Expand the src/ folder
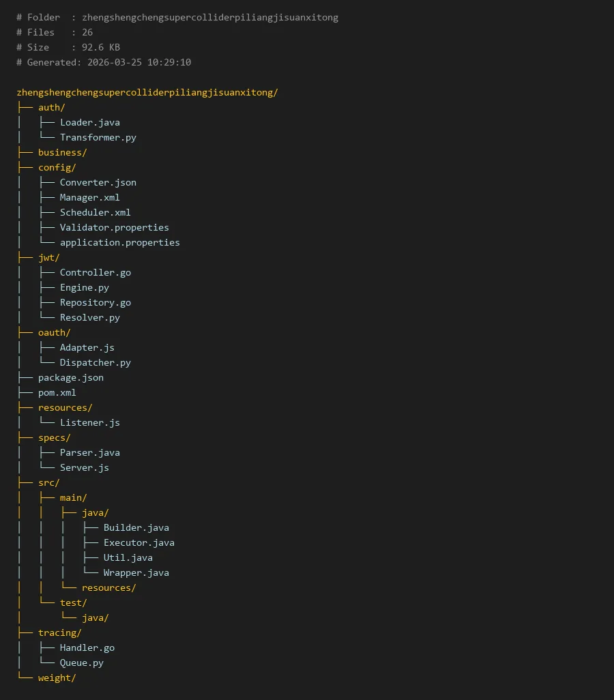 pyautogui.click(x=48, y=482)
